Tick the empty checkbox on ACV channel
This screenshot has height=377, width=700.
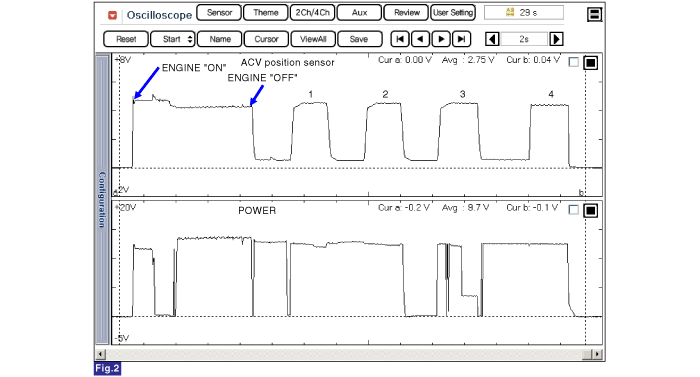574,62
